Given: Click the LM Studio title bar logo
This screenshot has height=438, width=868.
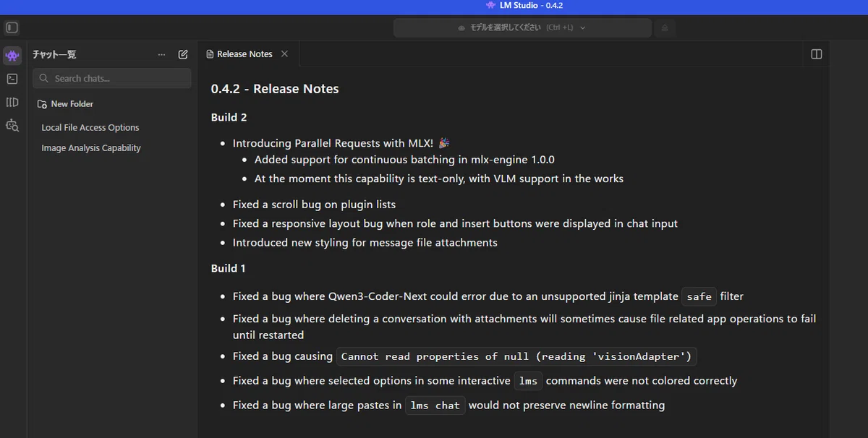Looking at the screenshot, I should (491, 5).
